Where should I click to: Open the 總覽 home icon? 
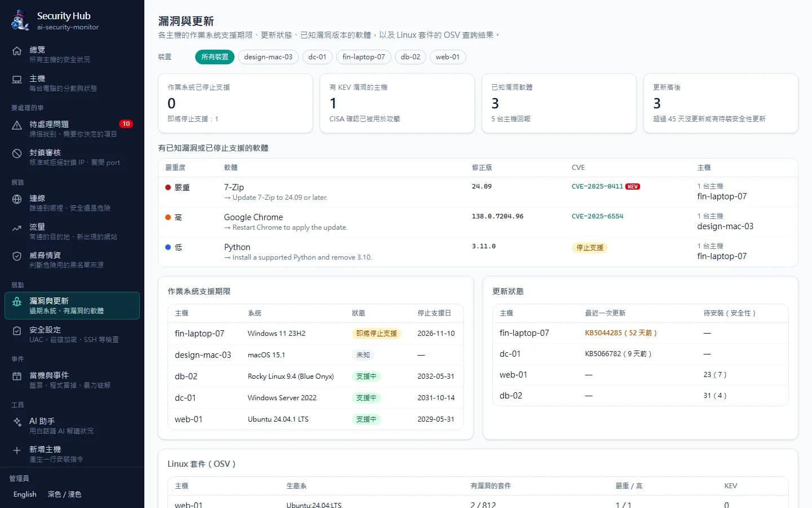coord(17,51)
